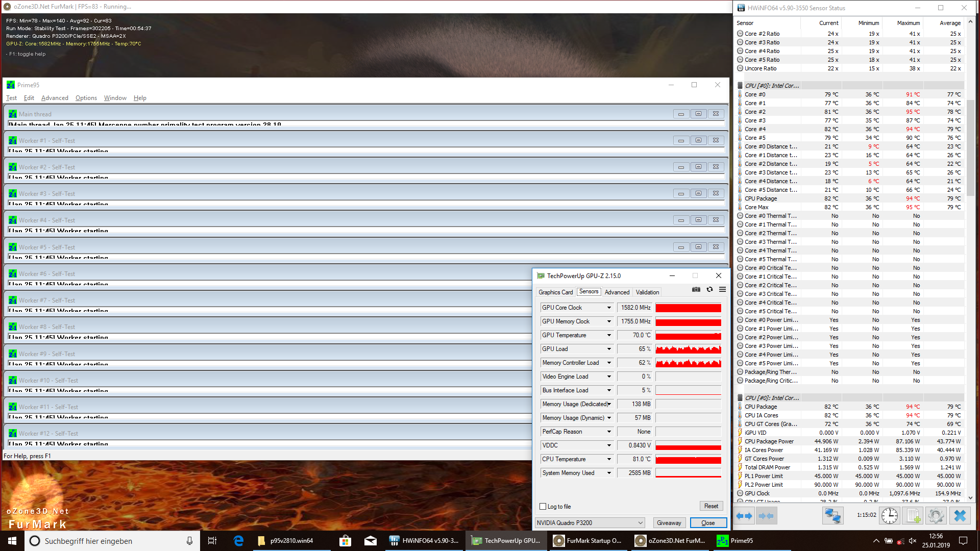Open Microsoft Edge from the taskbar
The image size is (980, 551).
[x=238, y=541]
